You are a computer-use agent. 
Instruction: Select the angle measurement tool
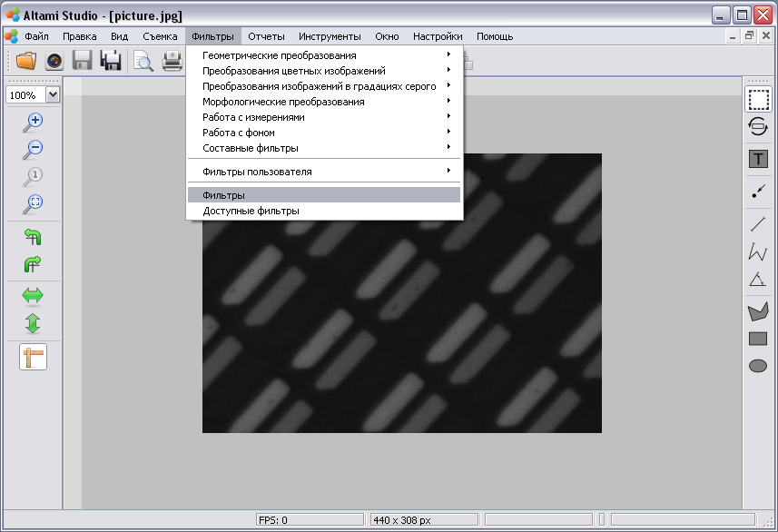pos(758,279)
